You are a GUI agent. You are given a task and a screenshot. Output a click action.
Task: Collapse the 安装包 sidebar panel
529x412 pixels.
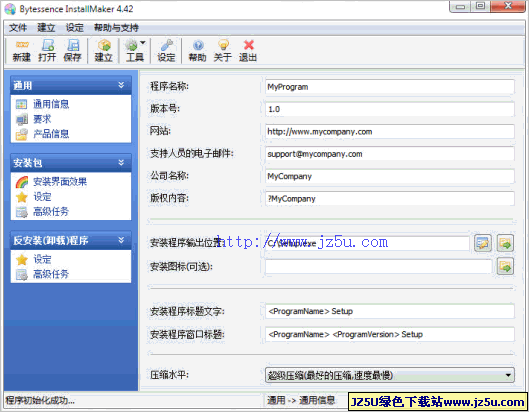point(121,163)
